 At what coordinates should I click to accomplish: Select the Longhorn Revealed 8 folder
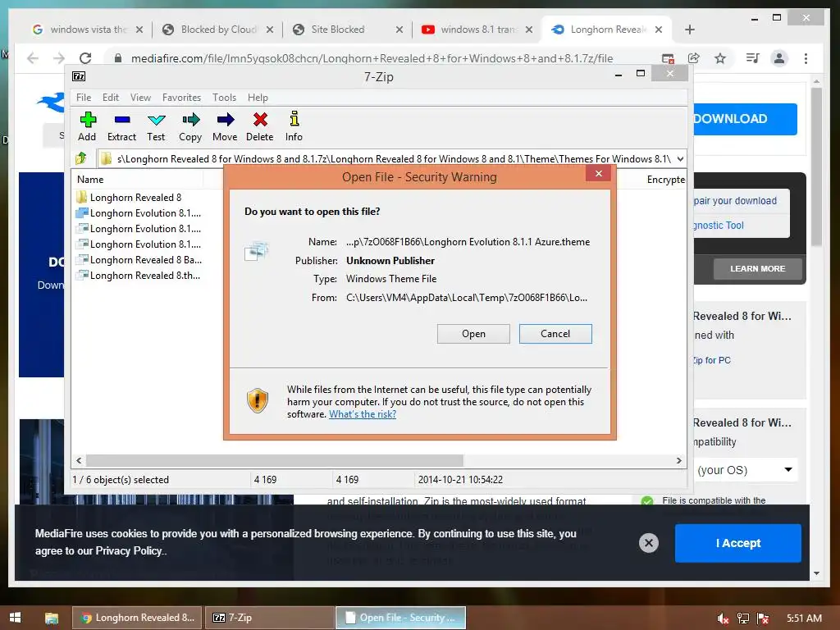[129, 198]
